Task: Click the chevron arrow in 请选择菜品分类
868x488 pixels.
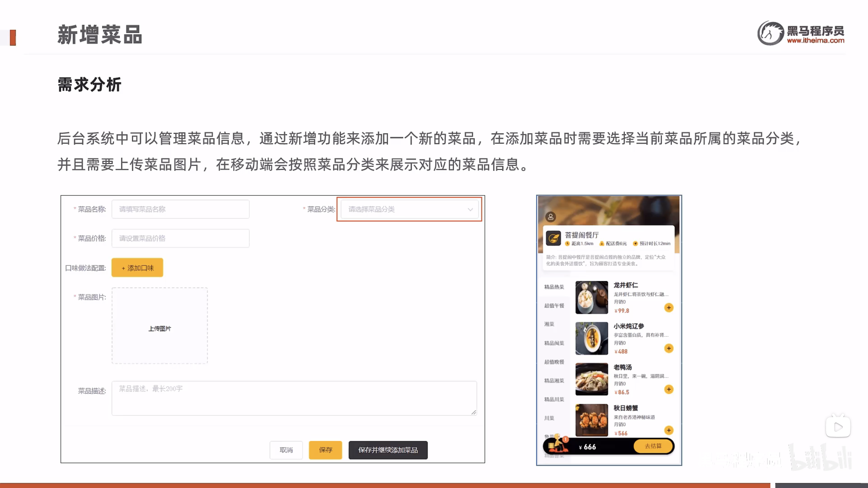Action: click(x=470, y=209)
